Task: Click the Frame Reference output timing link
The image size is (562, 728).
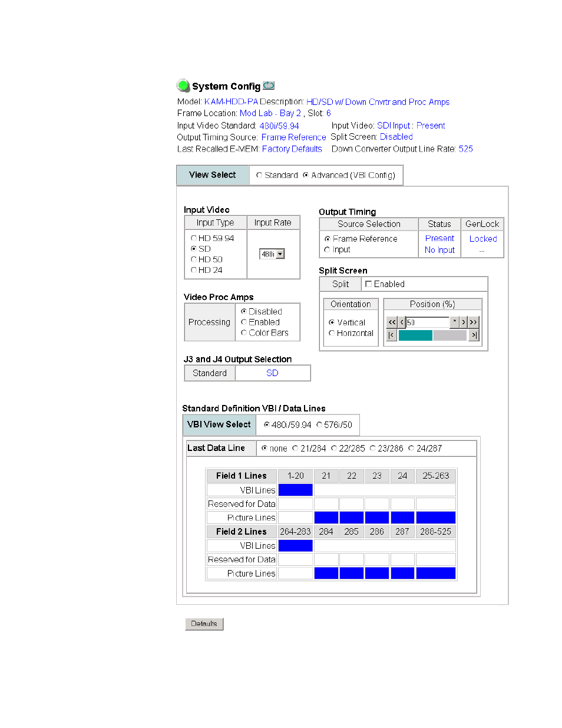Action: 293,137
